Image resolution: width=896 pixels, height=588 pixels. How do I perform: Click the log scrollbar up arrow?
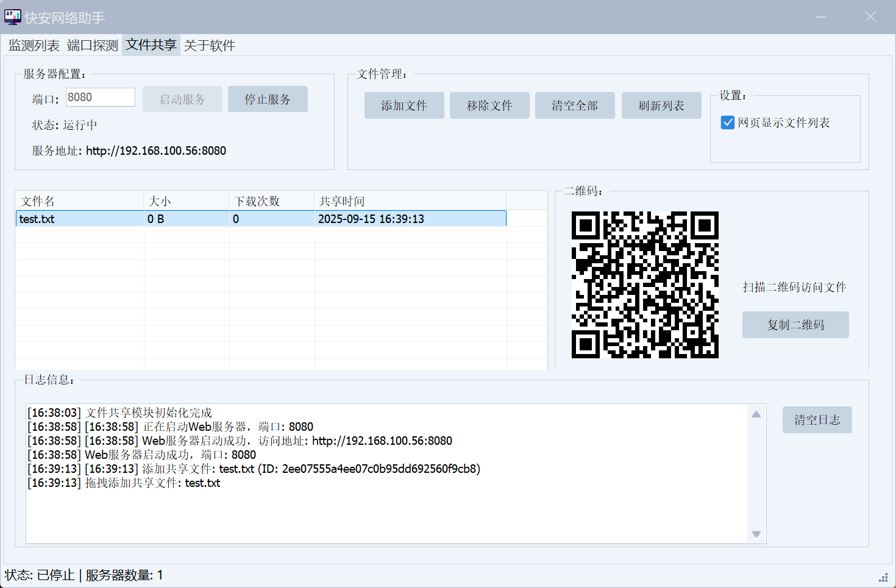click(756, 414)
